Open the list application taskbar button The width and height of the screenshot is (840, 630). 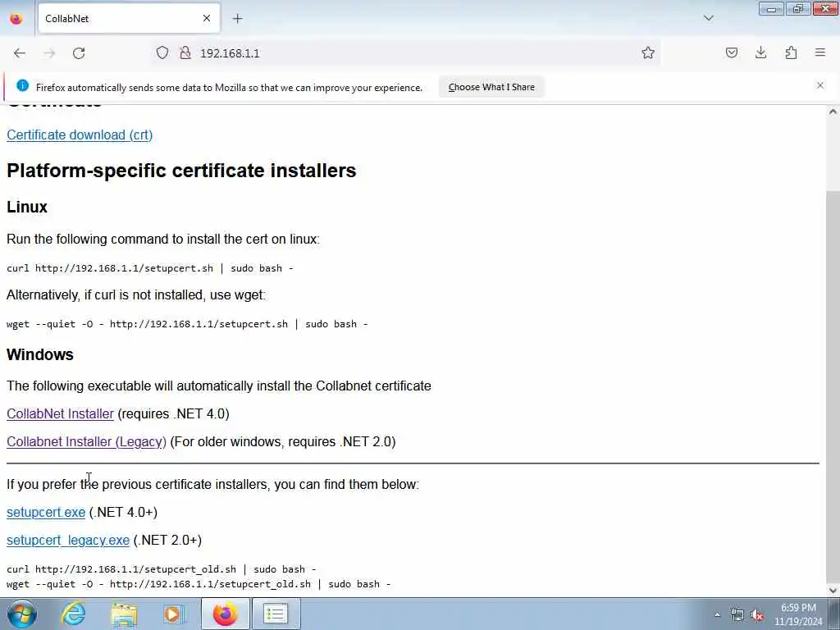click(276, 614)
